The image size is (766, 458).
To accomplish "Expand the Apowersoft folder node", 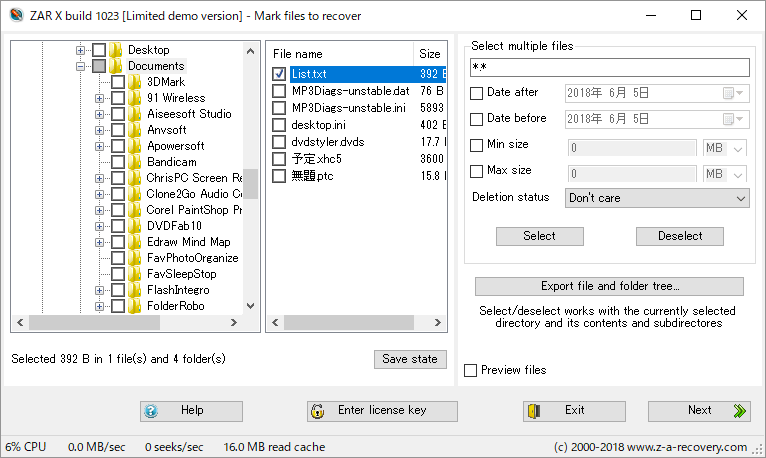I will point(99,146).
